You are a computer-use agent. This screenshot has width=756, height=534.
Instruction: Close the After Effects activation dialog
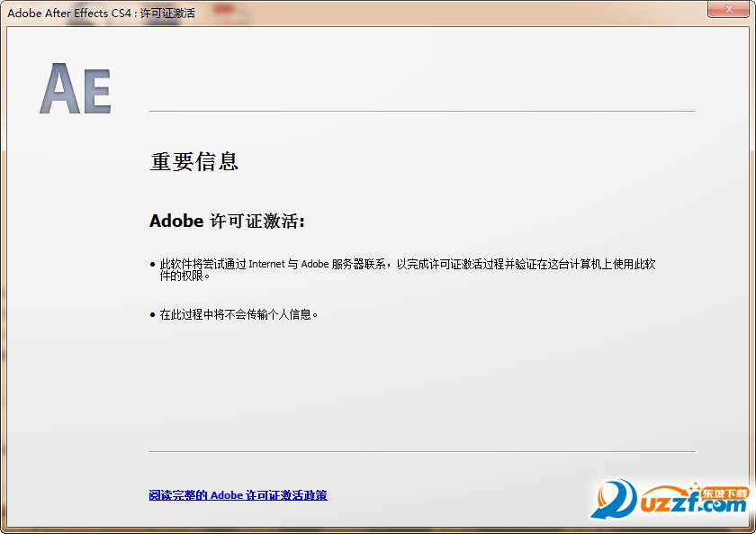(x=728, y=9)
